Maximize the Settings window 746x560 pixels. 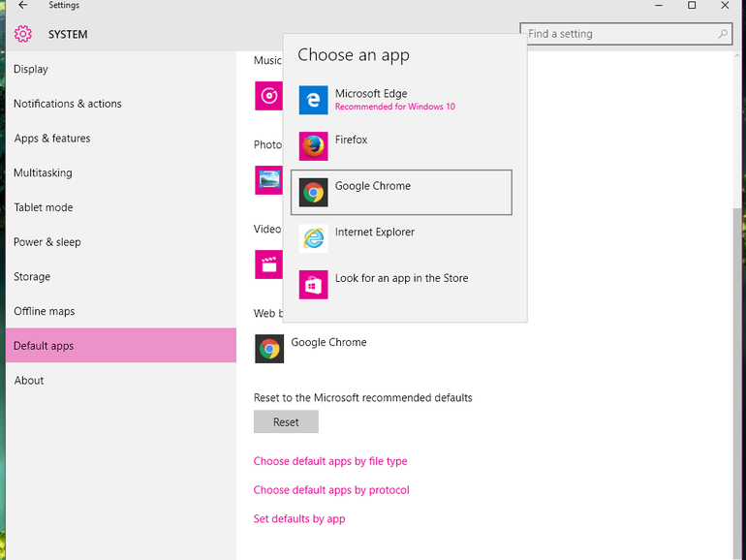click(x=692, y=5)
